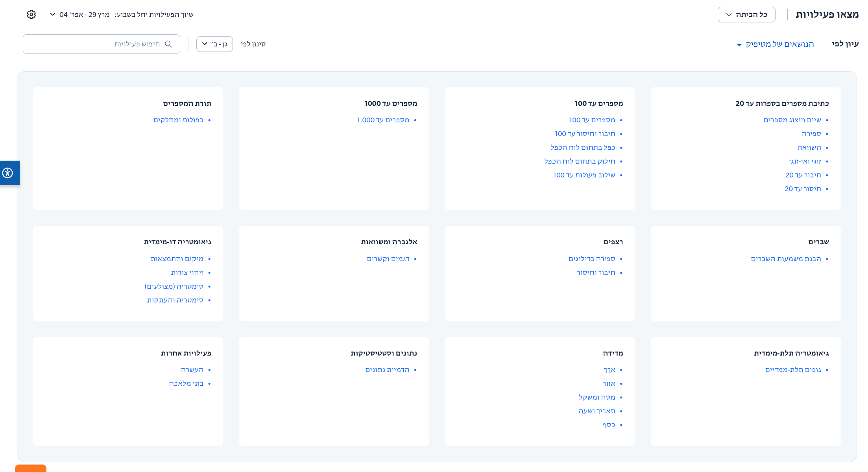Open the תאריך ושעה measurement link

click(597, 411)
